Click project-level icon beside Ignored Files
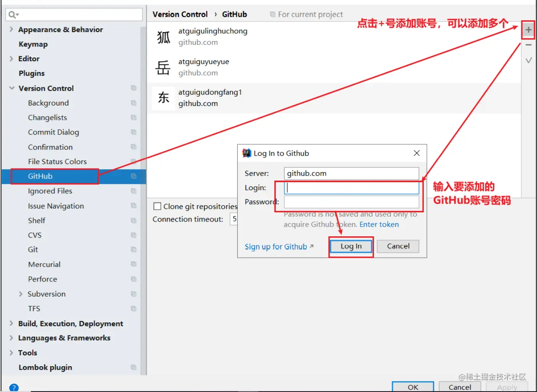 point(133,191)
